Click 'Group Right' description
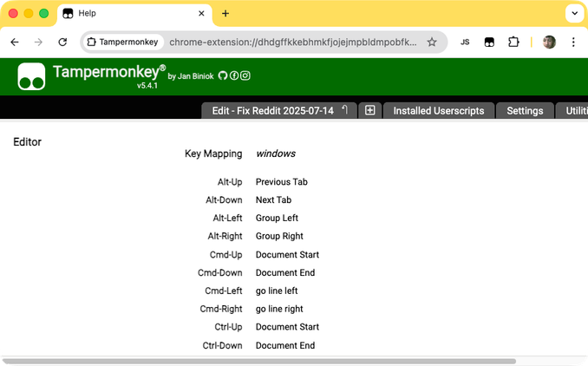This screenshot has height=366, width=588. tap(279, 236)
